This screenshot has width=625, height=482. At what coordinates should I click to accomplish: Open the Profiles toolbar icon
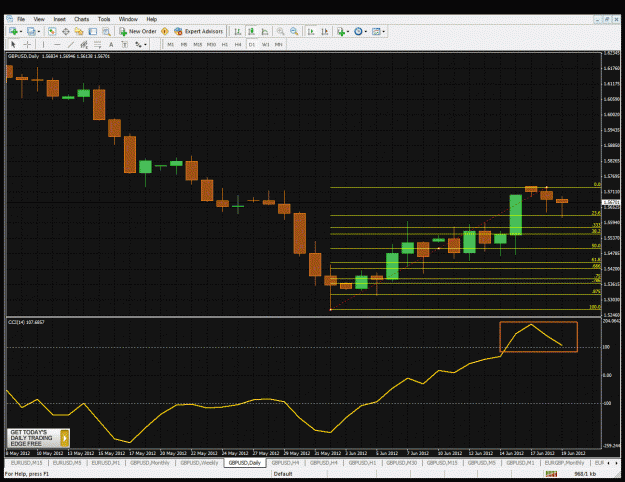pyautogui.click(x=31, y=31)
